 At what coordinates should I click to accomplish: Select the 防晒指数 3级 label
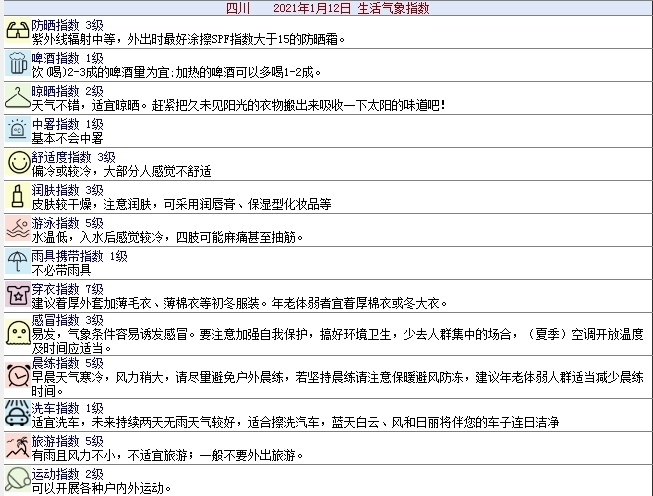click(x=67, y=24)
